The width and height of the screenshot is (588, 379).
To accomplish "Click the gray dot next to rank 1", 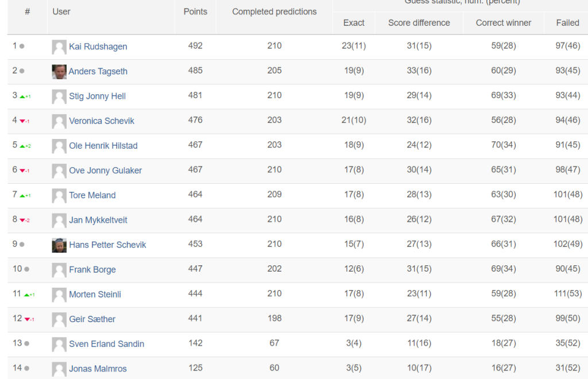I will 22,46.
